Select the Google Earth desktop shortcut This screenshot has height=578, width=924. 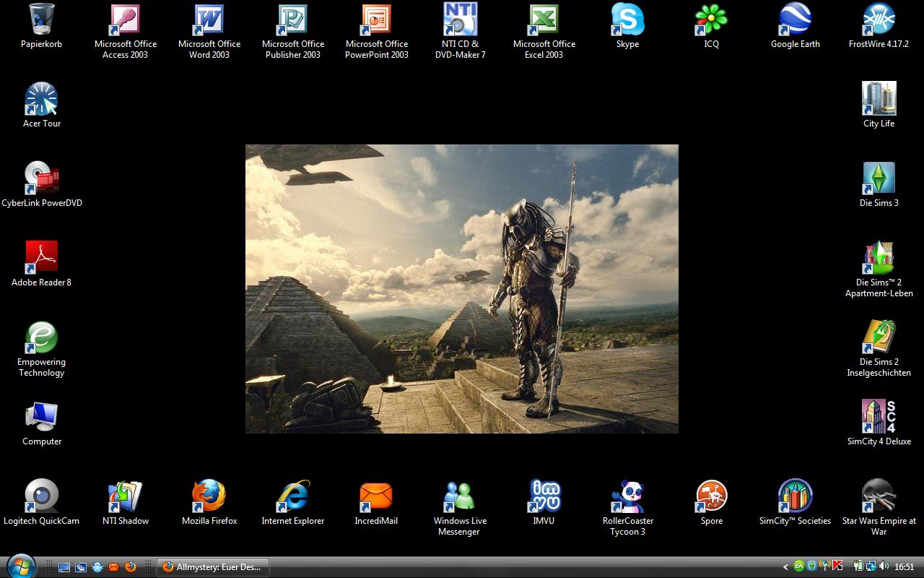coord(795,27)
